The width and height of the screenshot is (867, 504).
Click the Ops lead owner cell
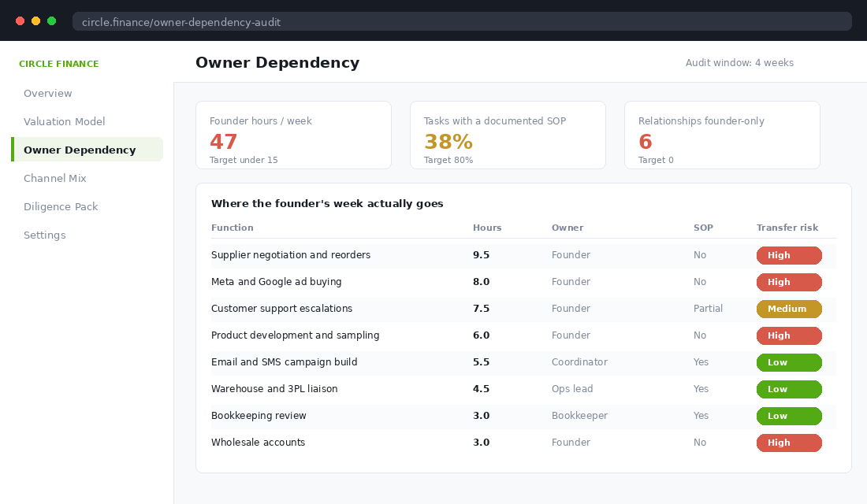(572, 389)
